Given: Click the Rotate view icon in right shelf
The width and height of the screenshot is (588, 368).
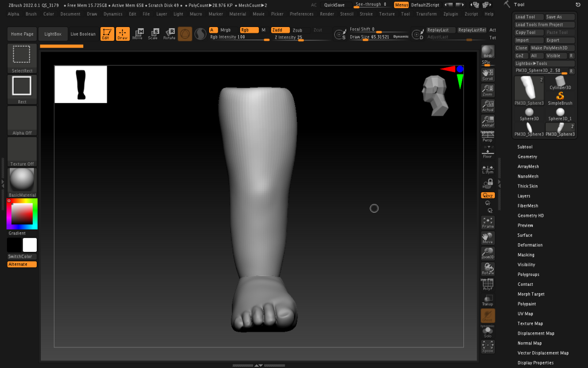Looking at the screenshot, I should 488,269.
